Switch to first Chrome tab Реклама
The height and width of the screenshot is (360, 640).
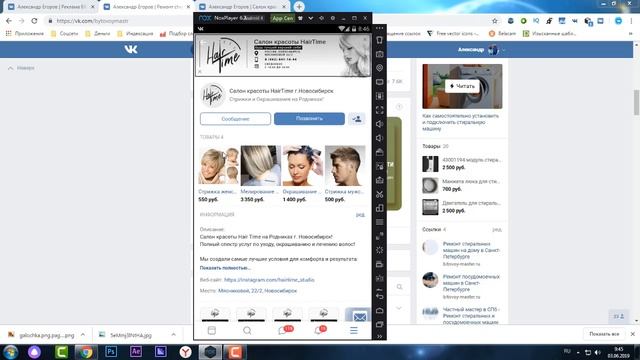tap(51, 7)
